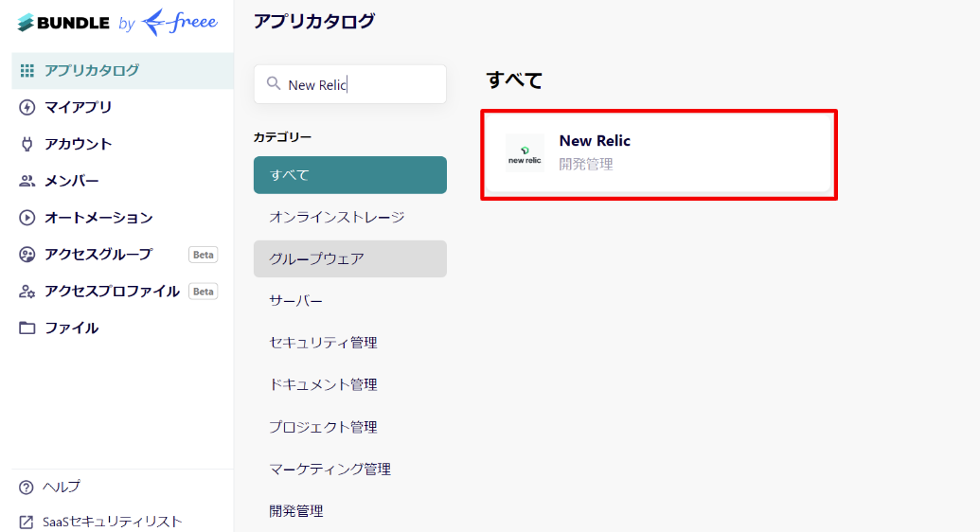Click the App Catalog grid icon
This screenshot has width=980, height=532.
point(27,71)
